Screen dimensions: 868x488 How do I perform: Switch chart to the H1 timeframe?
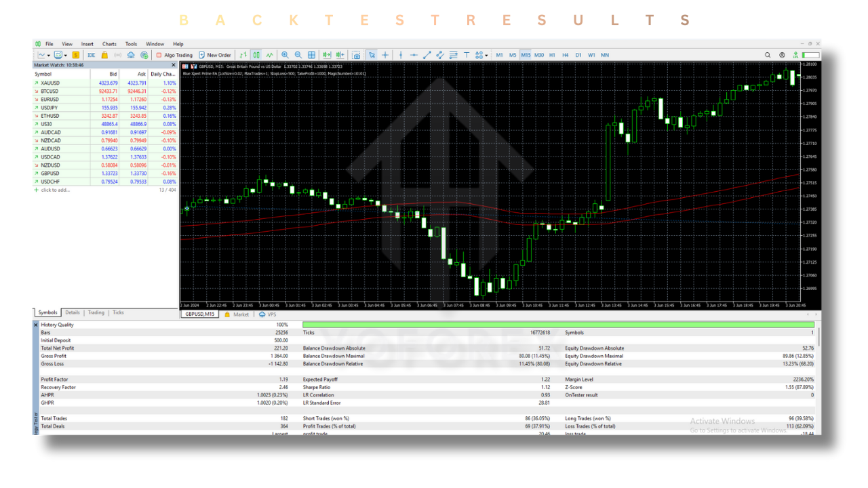[x=552, y=55]
